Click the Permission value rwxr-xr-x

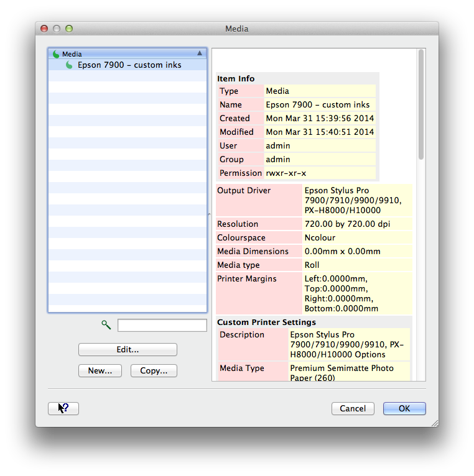286,173
